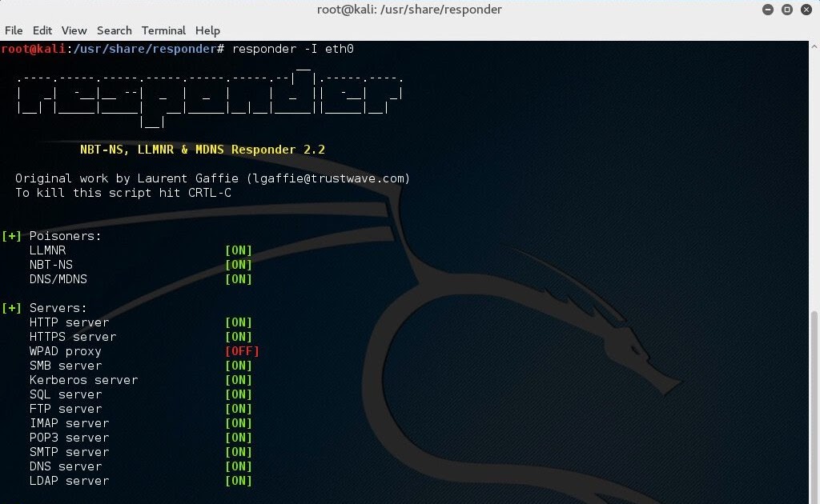Viewport: 820px width, 504px height.
Task: Click the [ON] status for SMB server
Action: 239,366
